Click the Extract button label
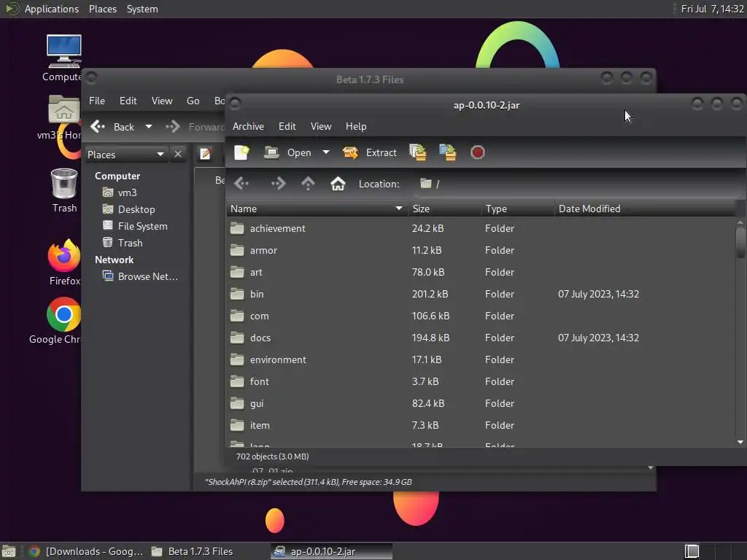 point(381,152)
